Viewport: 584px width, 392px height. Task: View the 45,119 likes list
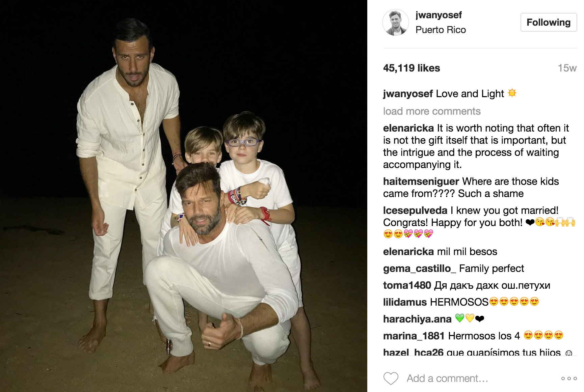(412, 68)
